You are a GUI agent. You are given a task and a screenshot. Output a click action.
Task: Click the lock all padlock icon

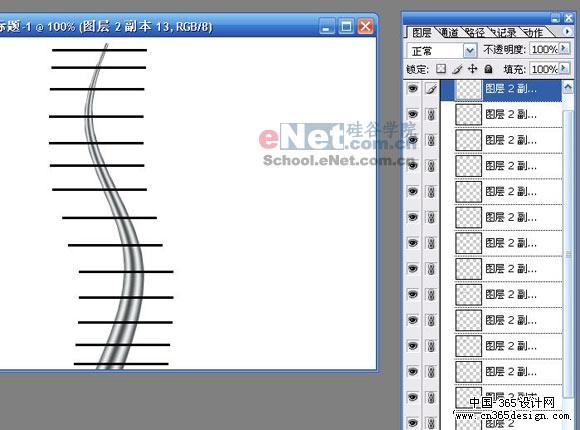coord(488,69)
